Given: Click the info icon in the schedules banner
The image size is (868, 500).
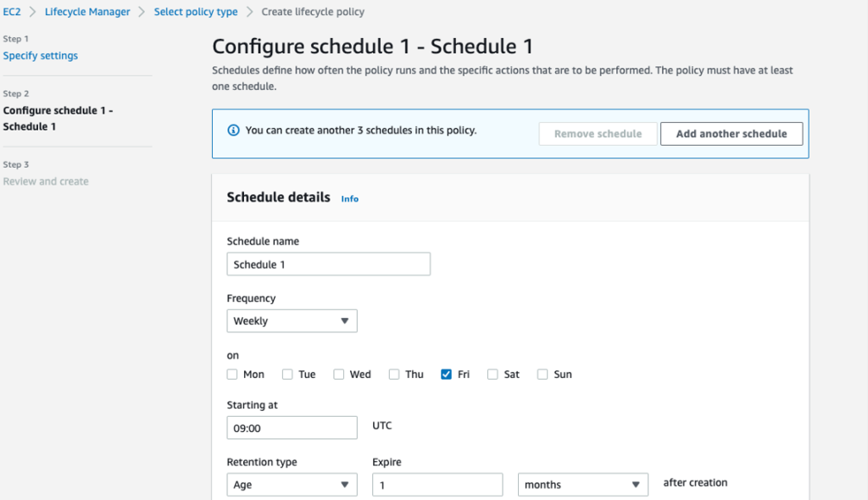Looking at the screenshot, I should 233,129.
